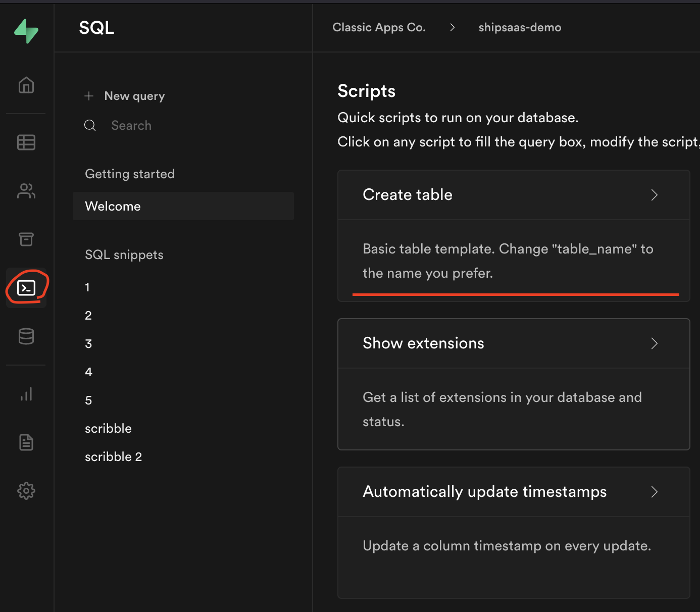This screenshot has height=612, width=700.
Task: Open the Authentication users icon
Action: [x=26, y=191]
